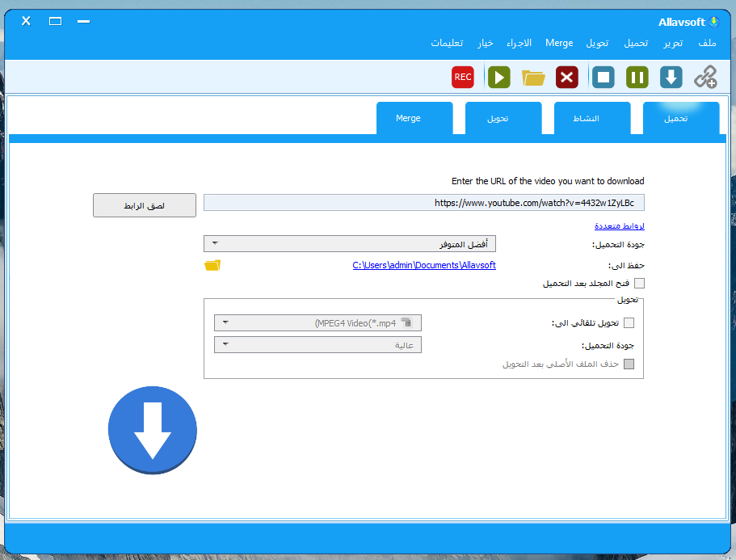Click the red REC record toolbar icon

(462, 77)
